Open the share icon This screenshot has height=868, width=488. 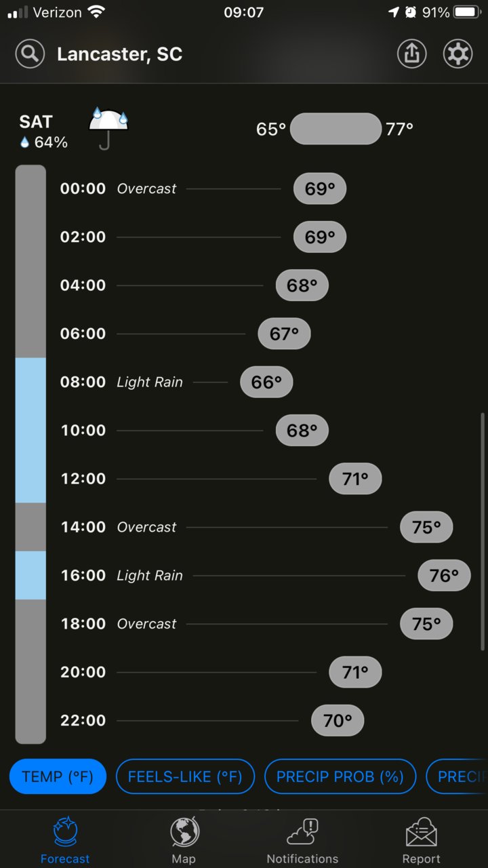coord(412,54)
